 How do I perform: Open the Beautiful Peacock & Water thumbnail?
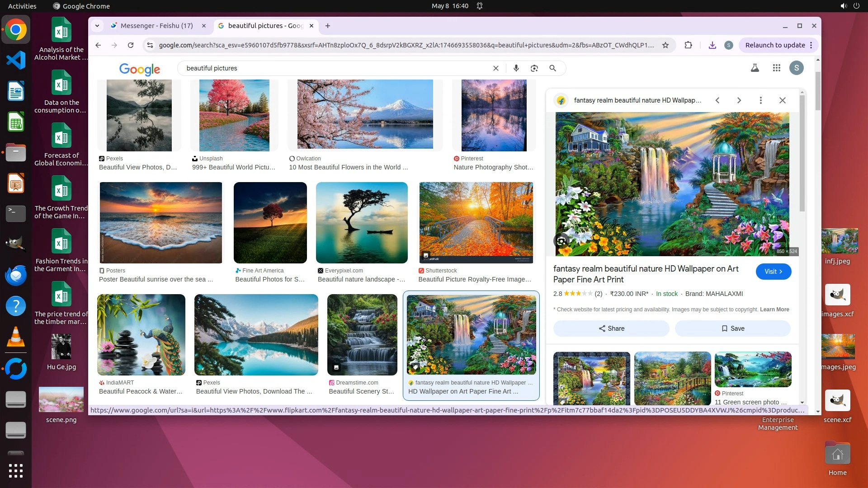click(x=141, y=335)
